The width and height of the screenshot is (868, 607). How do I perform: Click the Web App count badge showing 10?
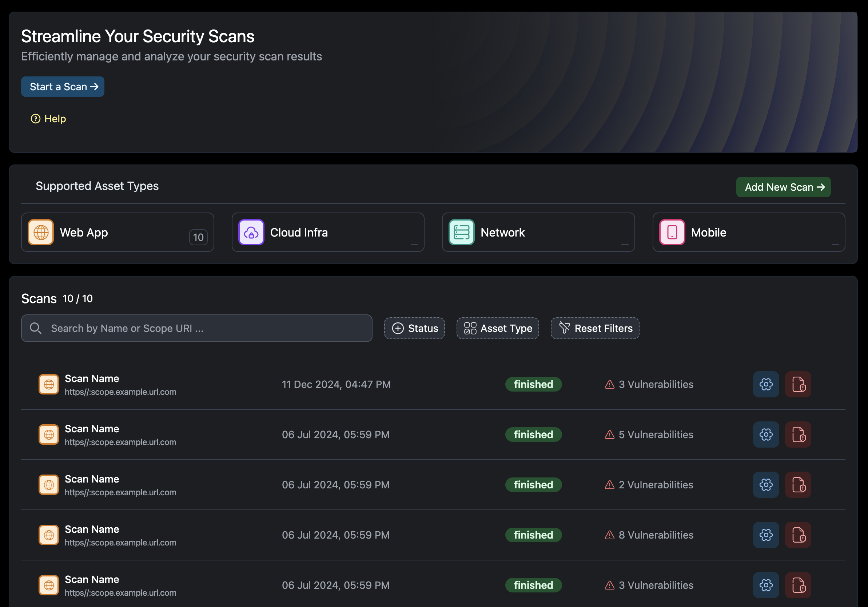click(198, 237)
